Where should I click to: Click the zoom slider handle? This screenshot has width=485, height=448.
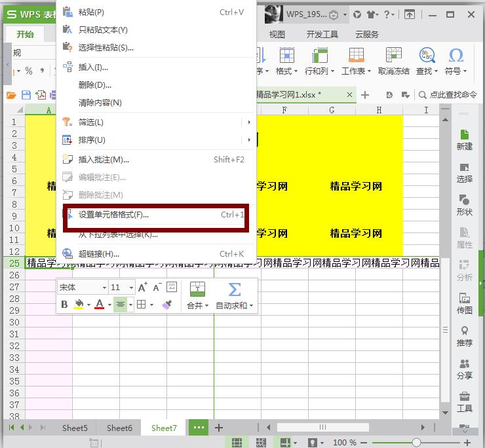click(x=416, y=443)
